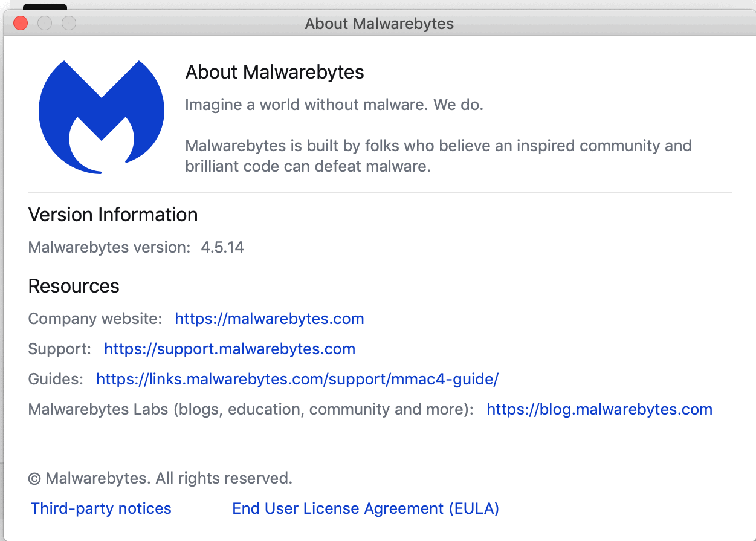Click the 'Guides:' label
The image size is (756, 541).
click(x=56, y=379)
